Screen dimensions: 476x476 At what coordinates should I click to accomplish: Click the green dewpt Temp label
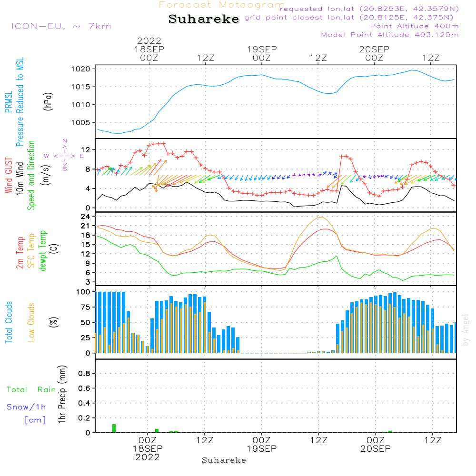[x=43, y=251]
